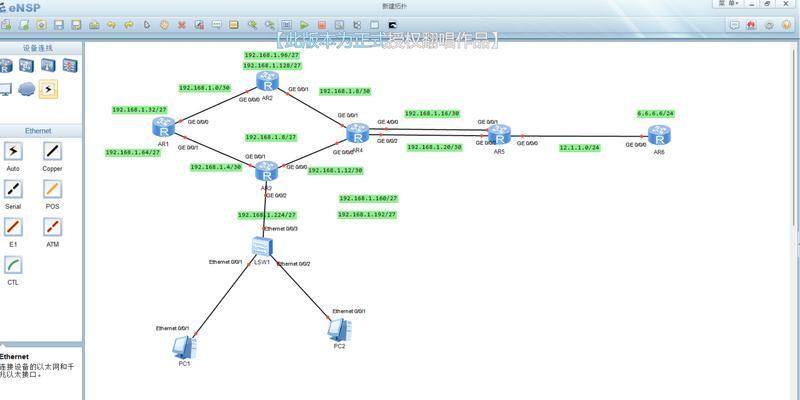Image resolution: width=800 pixels, height=400 pixels.
Task: Open the forum icon at top right
Action: coord(735,25)
